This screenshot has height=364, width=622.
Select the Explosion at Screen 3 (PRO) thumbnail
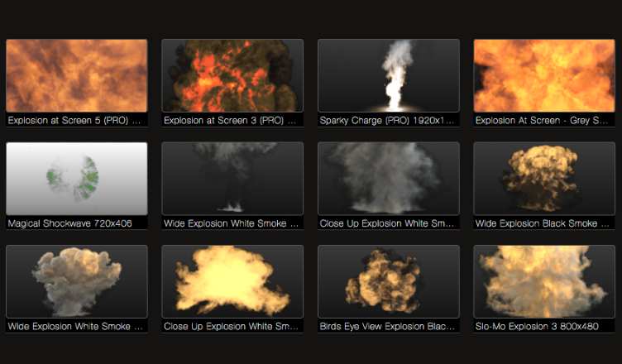tap(232, 75)
